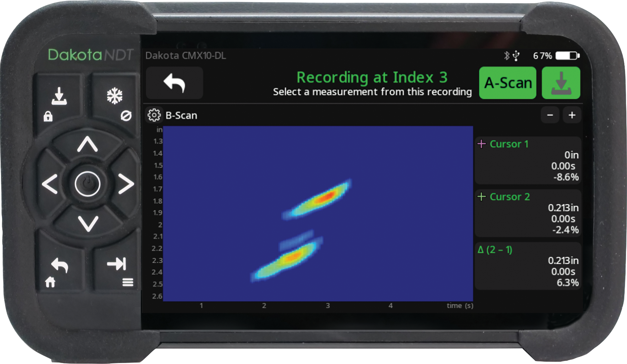Zoom out with minus button
This screenshot has width=627, height=364.
(550, 115)
